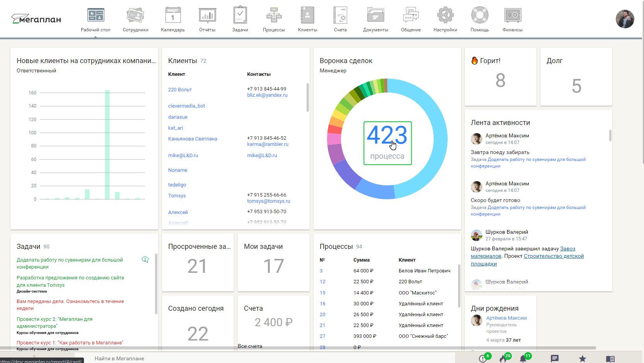This screenshot has height=363, width=644.
Task: Open client tedeligo
Action: (177, 185)
